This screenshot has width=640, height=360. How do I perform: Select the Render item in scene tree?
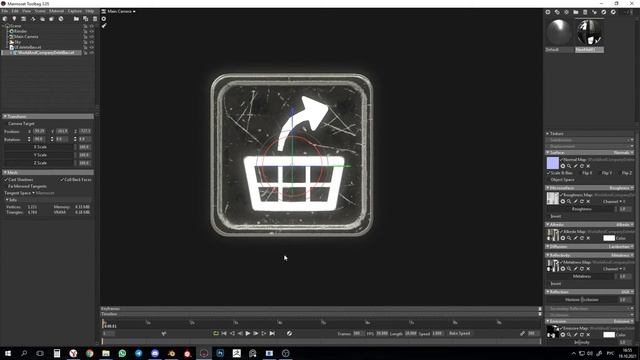coord(20,31)
